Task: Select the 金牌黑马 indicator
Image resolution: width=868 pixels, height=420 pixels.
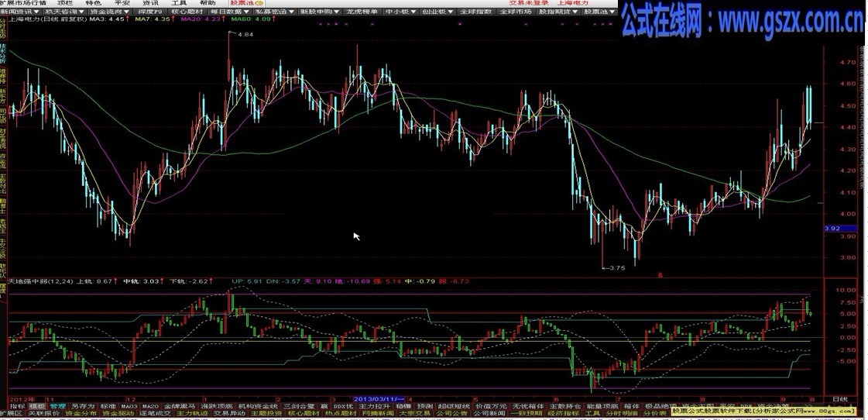Action: pos(180,406)
